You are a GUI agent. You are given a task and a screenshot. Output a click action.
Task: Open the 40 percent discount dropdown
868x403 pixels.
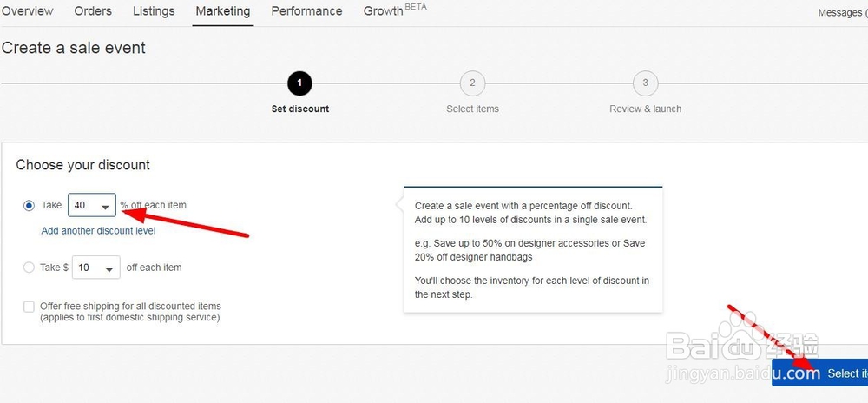[x=92, y=206]
